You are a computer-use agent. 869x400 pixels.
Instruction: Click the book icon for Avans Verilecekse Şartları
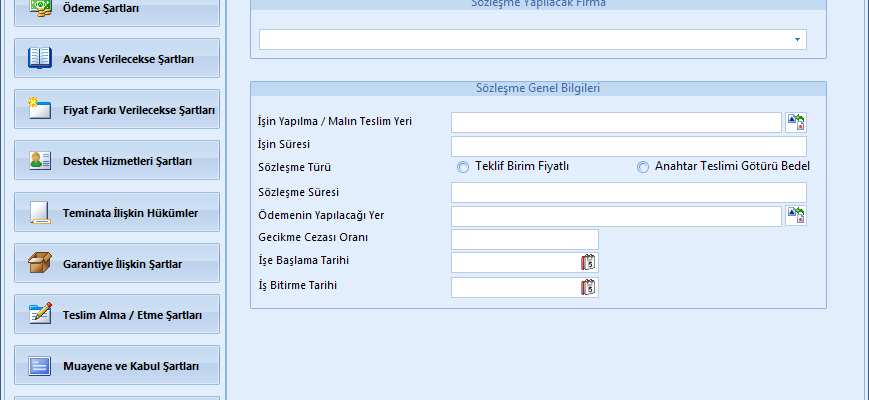(40, 59)
